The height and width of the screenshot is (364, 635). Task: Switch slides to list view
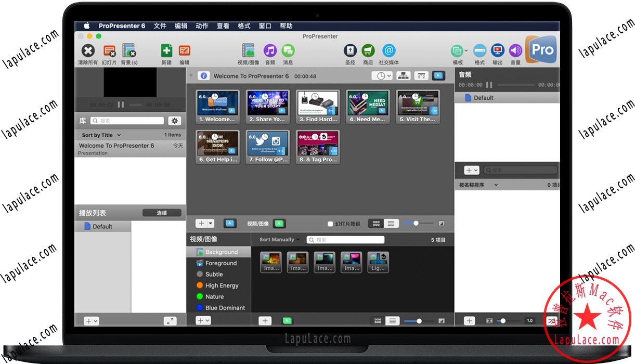tap(391, 224)
